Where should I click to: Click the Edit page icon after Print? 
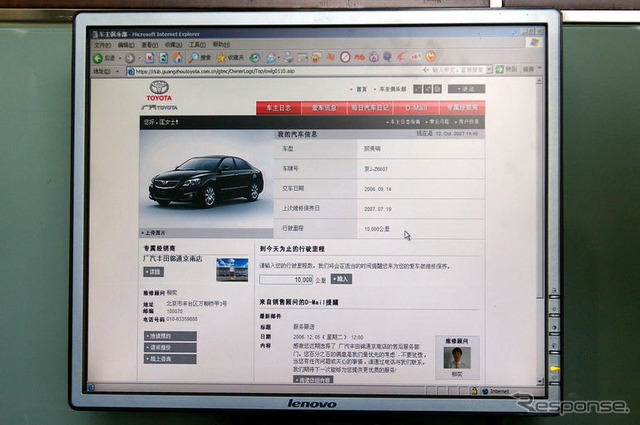click(x=302, y=58)
